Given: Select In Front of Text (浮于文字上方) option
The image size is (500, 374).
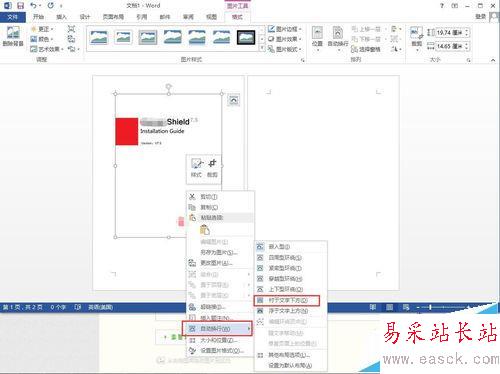Looking at the screenshot, I should click(x=290, y=311).
